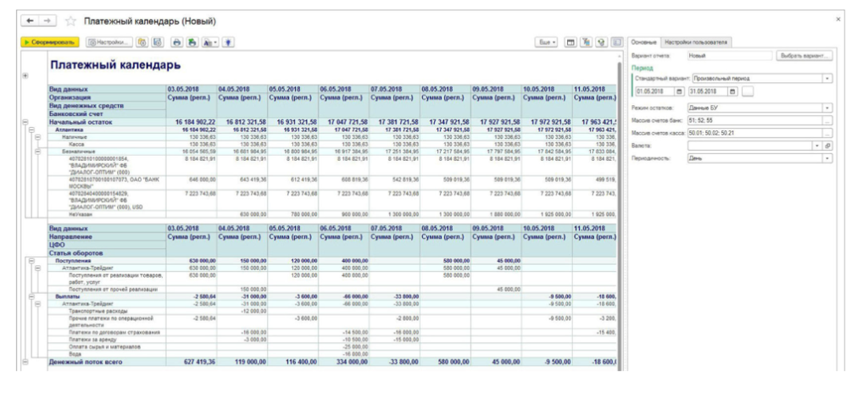The width and height of the screenshot is (868, 398).
Task: Click ellipsis button for Массив счетов касса
Action: pos(827,133)
